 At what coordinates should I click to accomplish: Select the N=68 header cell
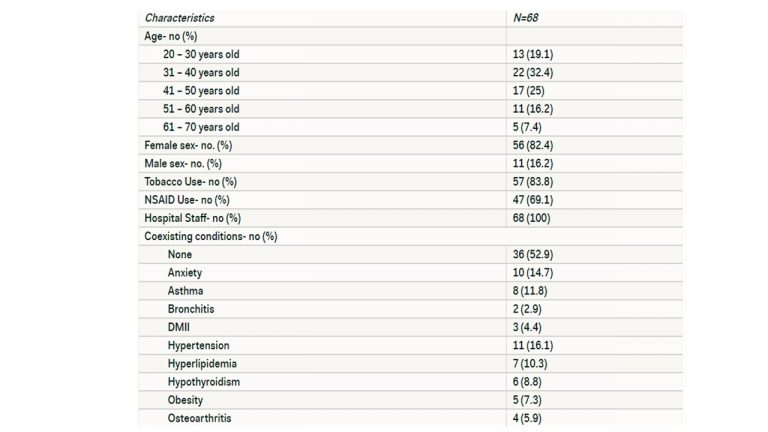click(526, 18)
